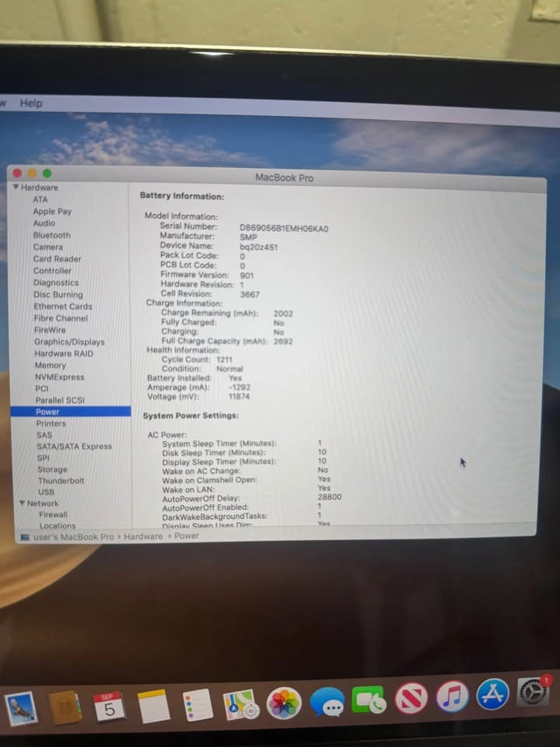Select Graphics/Displays in the sidebar
Image resolution: width=560 pixels, height=747 pixels.
click(x=69, y=342)
